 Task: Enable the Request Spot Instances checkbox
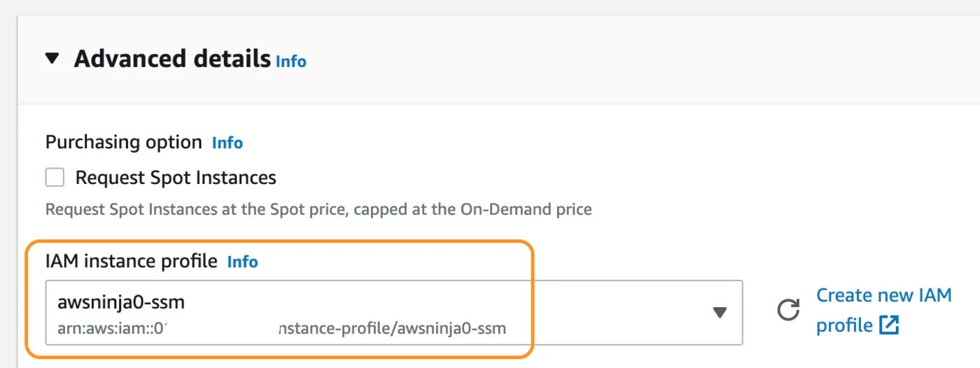(x=55, y=178)
